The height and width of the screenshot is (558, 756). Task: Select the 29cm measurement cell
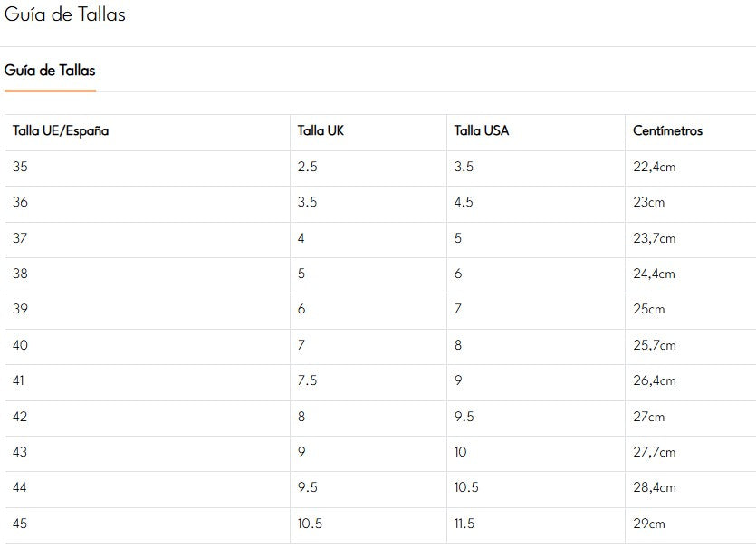(649, 524)
